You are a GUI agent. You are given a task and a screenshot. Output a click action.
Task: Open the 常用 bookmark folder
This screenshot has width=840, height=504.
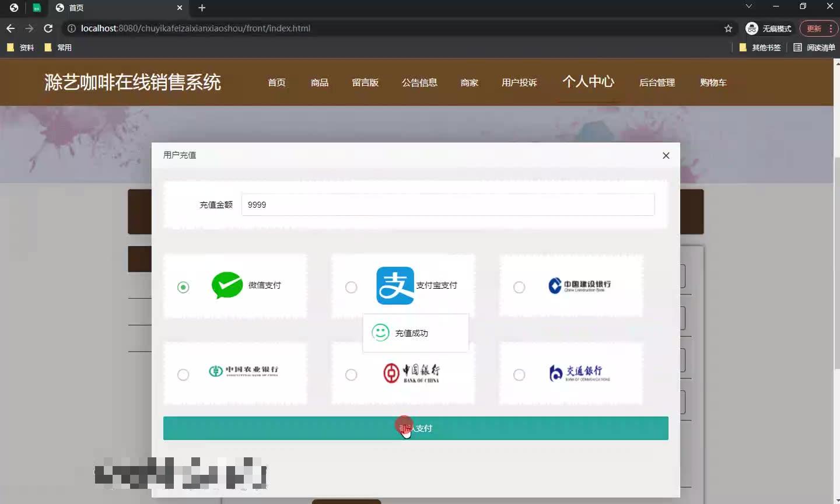tap(58, 47)
